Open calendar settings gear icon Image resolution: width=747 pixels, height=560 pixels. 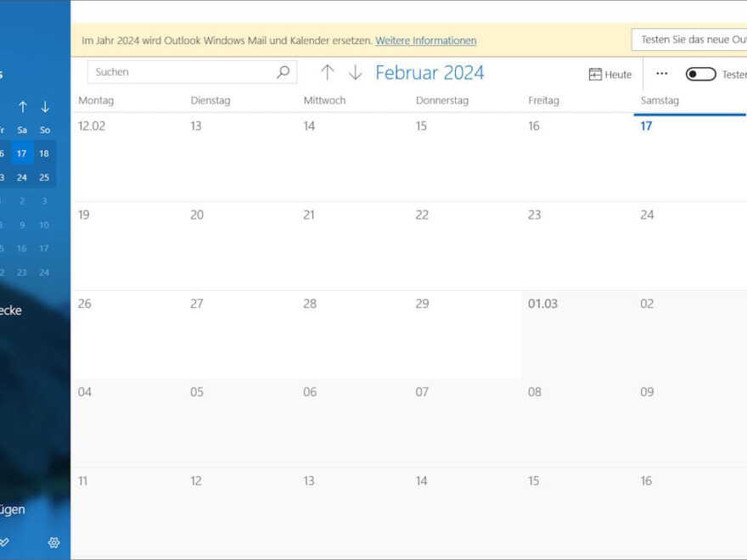53,542
